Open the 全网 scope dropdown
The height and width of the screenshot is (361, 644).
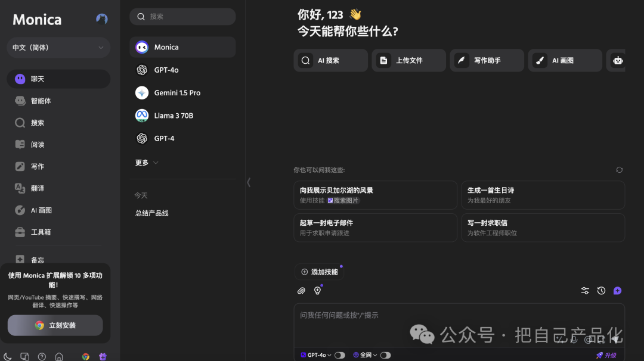coord(365,355)
